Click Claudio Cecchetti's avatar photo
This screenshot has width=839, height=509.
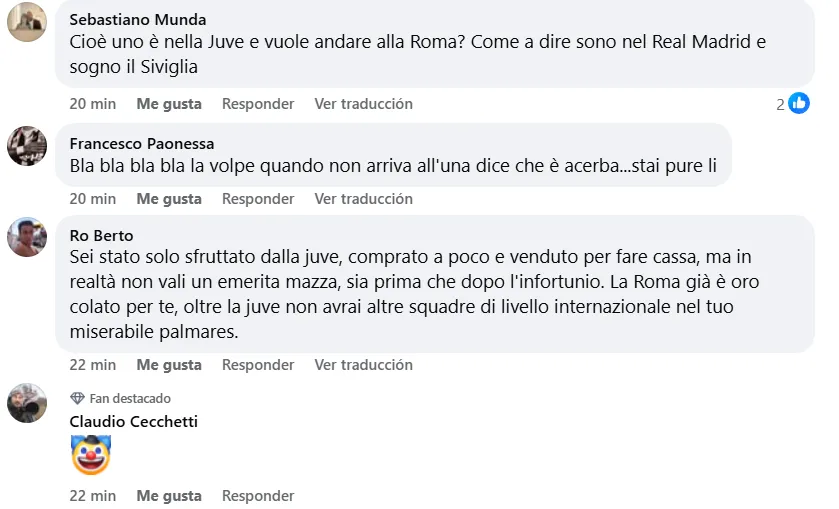click(27, 403)
